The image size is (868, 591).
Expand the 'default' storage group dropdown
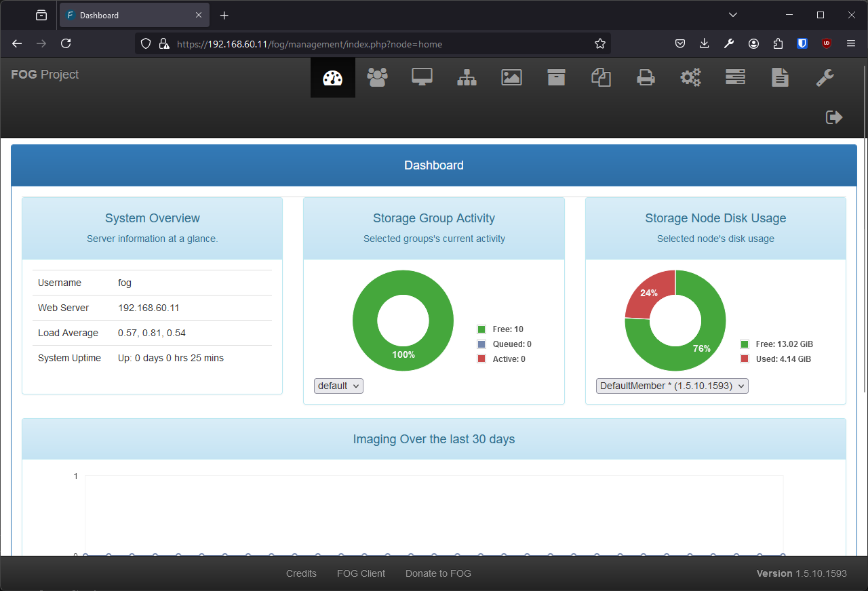(x=338, y=386)
